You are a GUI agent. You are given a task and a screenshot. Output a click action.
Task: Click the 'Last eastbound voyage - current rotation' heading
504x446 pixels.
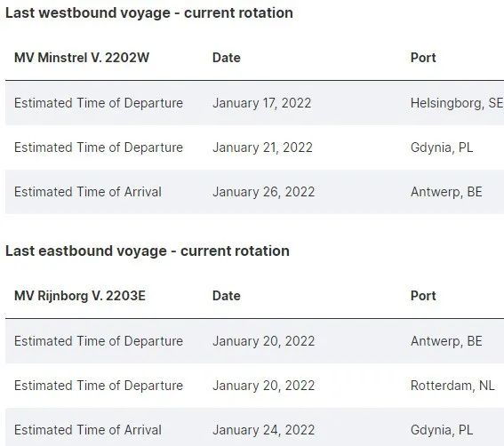pyautogui.click(x=148, y=251)
